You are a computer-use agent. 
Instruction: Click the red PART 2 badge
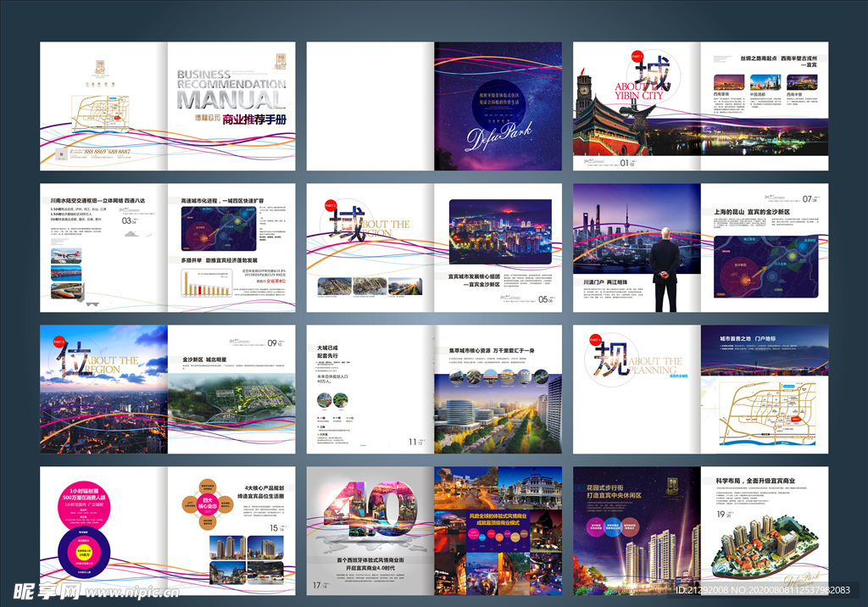pos(331,205)
